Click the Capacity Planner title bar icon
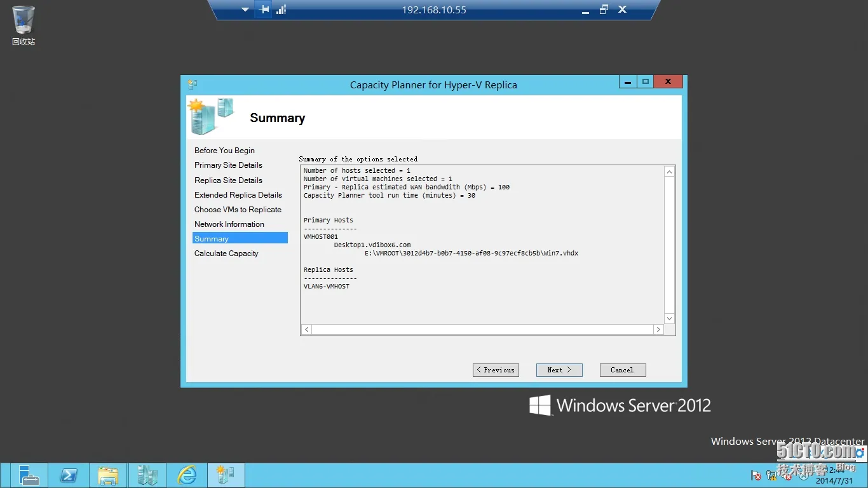The image size is (868, 488). [x=193, y=84]
